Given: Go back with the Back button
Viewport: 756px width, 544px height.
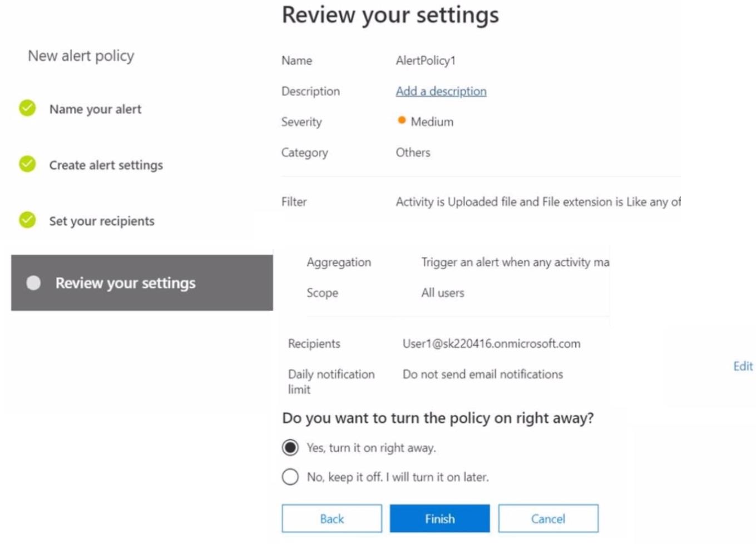Looking at the screenshot, I should click(332, 518).
